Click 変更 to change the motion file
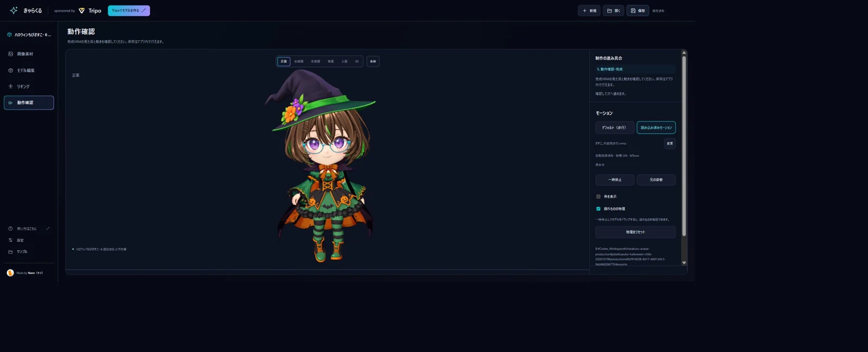The height and width of the screenshot is (352, 868). 670,143
